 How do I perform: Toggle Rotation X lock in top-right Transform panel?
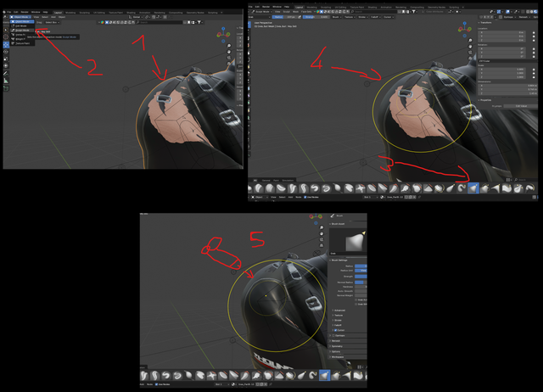coord(534,49)
